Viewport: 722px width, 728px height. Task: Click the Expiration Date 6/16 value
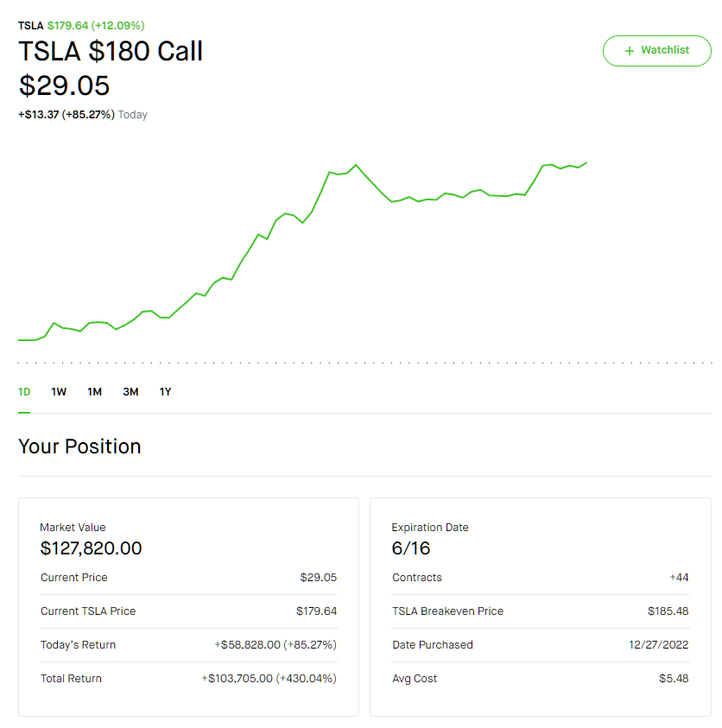click(411, 548)
